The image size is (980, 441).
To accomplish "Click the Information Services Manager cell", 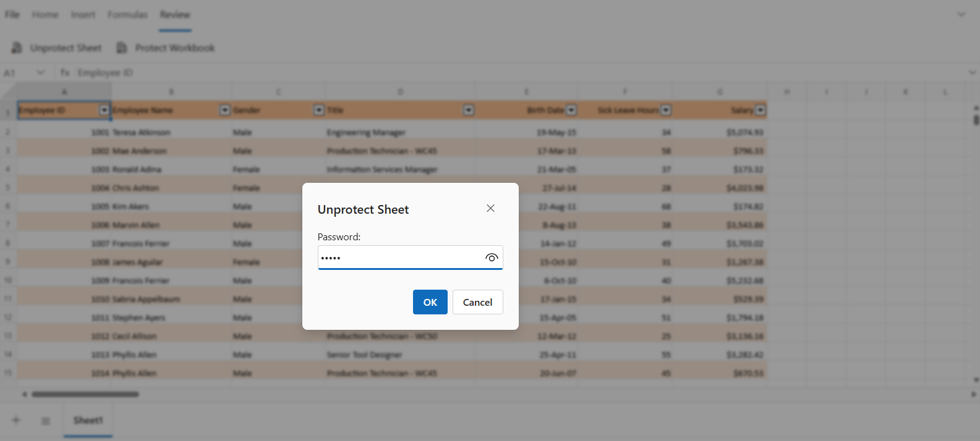I will click(x=401, y=169).
